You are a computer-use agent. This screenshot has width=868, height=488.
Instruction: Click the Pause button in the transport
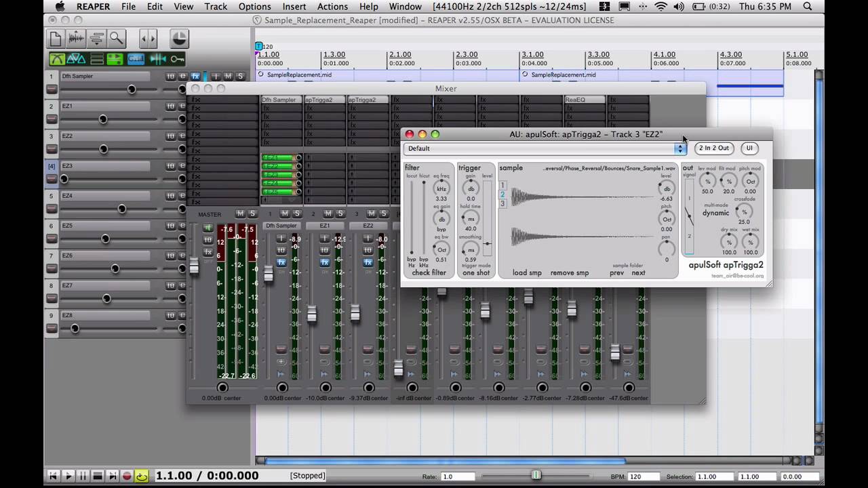coord(83,476)
